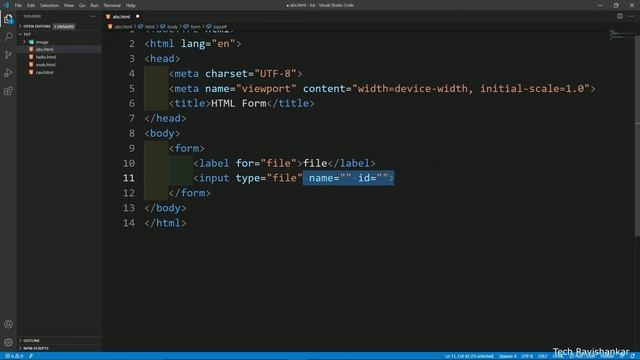Click the 'HTML Form' title text on line 6

(239, 103)
